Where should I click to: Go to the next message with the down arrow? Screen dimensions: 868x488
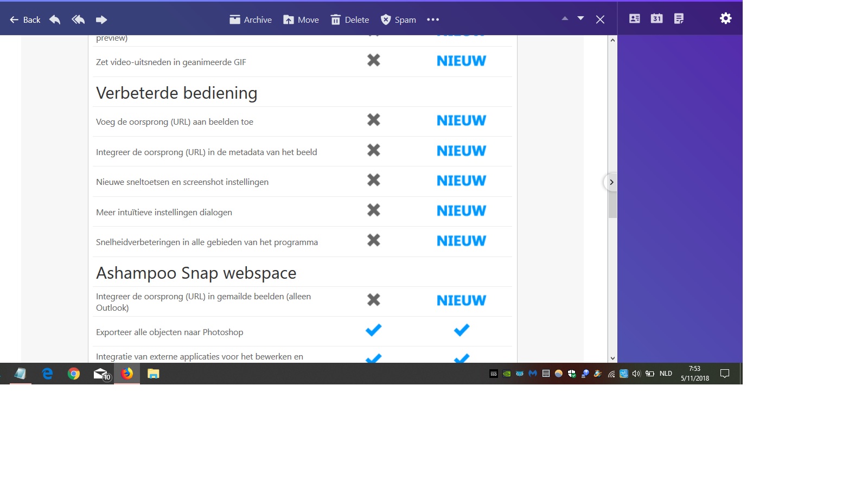[x=580, y=18]
